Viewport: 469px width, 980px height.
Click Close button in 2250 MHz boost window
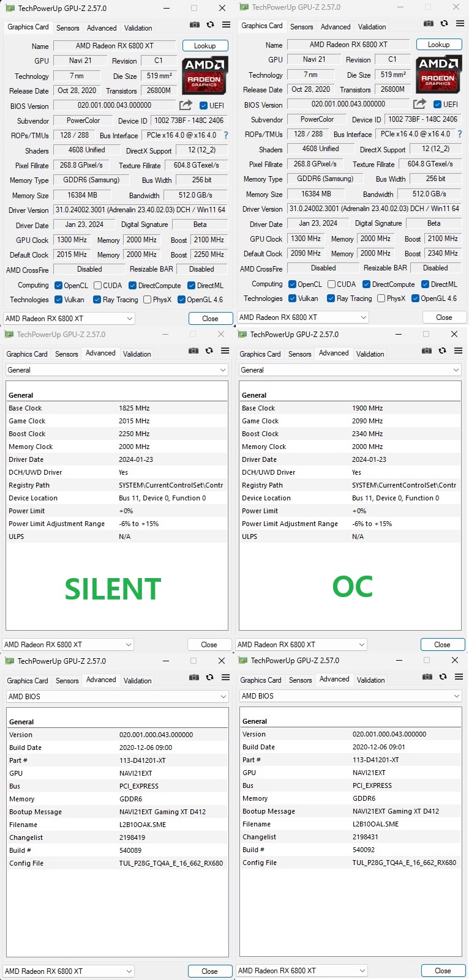[x=211, y=319]
